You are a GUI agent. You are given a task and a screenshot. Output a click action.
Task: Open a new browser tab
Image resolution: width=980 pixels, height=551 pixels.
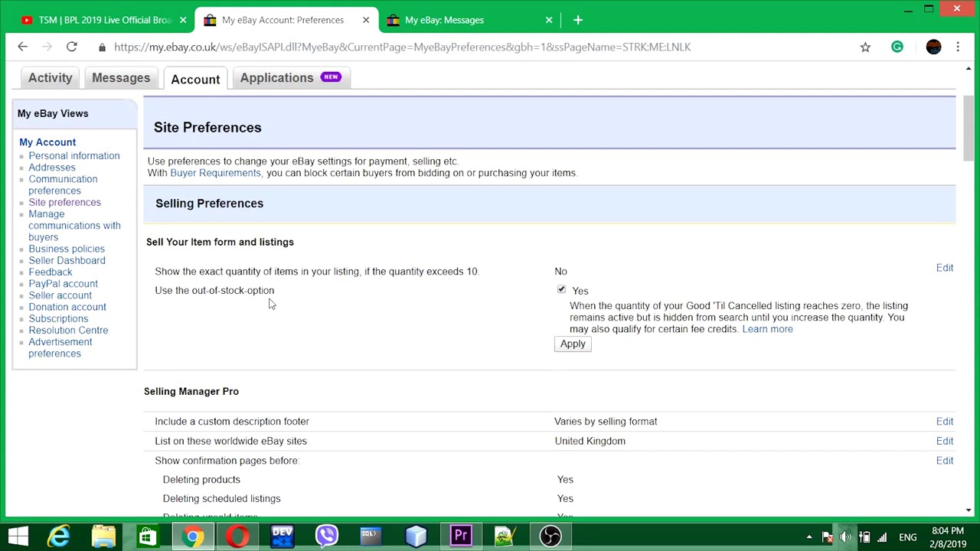pos(578,20)
